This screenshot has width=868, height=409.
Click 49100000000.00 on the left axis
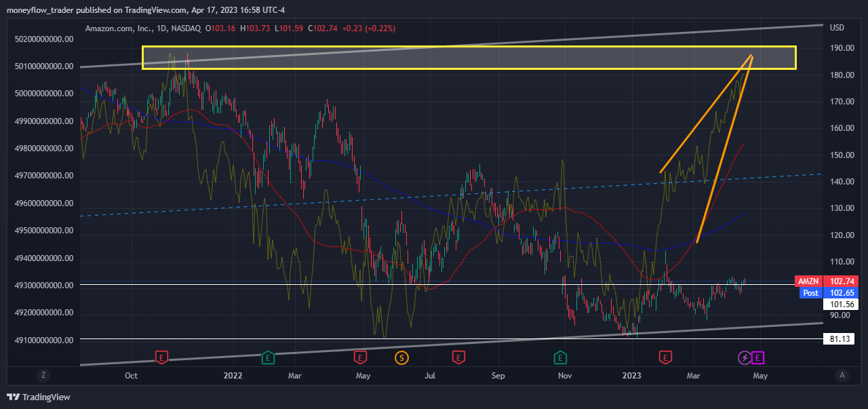[43, 340]
